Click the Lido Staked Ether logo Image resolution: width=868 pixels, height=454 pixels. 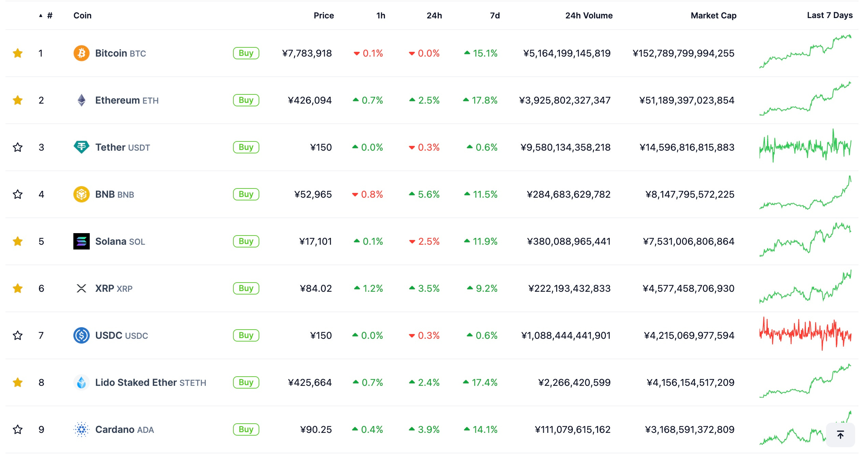click(x=82, y=382)
